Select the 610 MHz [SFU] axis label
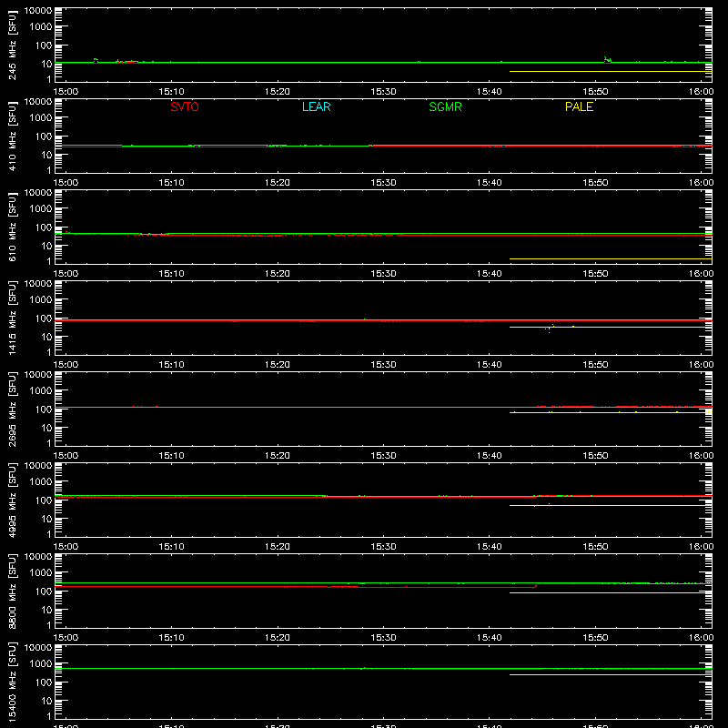This screenshot has width=728, height=728. (x=13, y=227)
